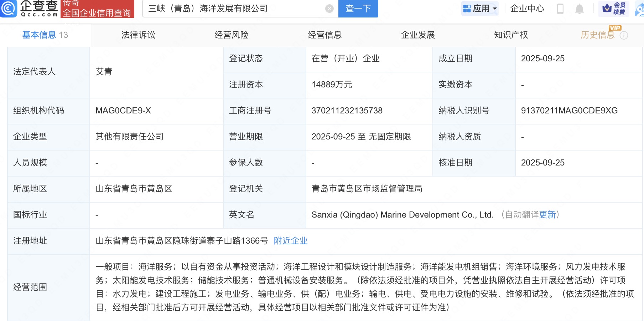Screen dimensions: 644x321
Task: Click the 附近企业 link
Action: pos(290,241)
